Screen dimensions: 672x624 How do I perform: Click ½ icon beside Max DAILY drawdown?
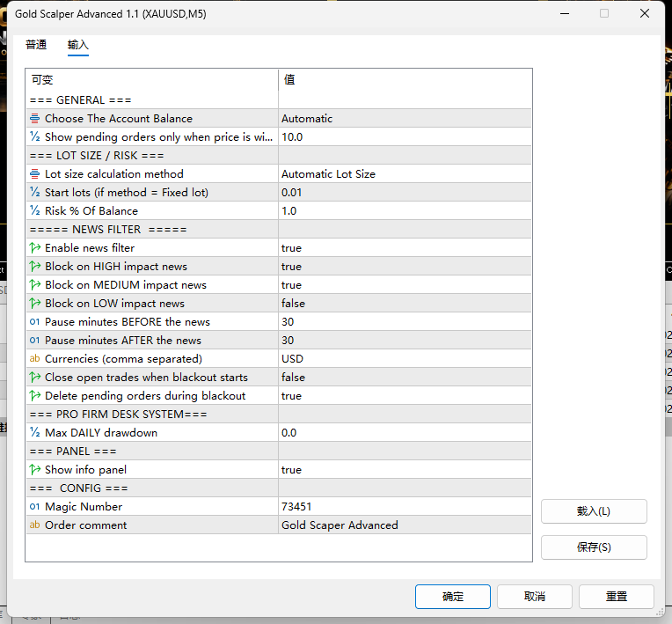(x=34, y=432)
